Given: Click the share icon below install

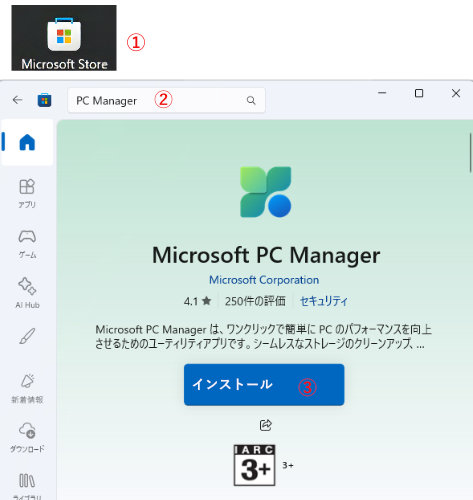Looking at the screenshot, I should (266, 425).
